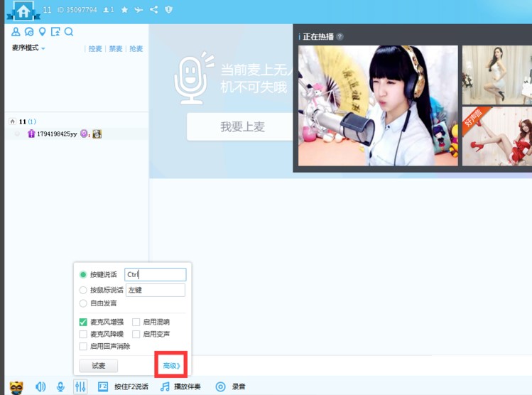Enable the 麦克风降噪 checkbox
The height and width of the screenshot is (395, 532).
tap(84, 334)
